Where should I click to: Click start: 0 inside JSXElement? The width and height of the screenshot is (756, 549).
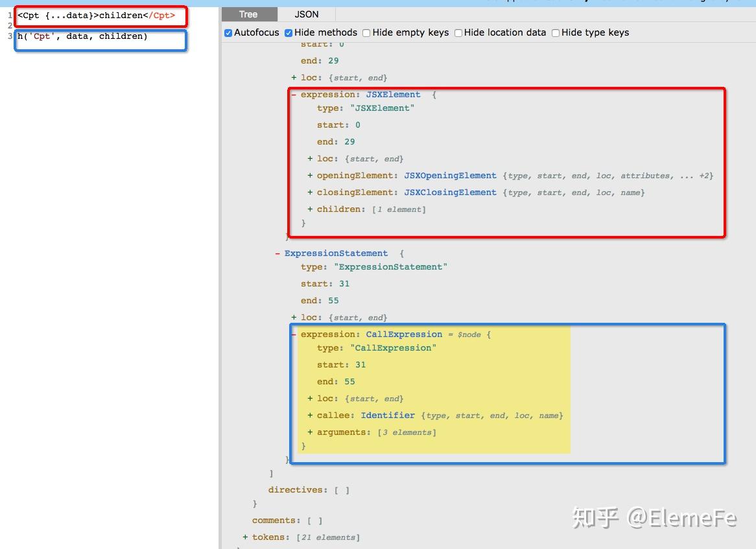338,125
